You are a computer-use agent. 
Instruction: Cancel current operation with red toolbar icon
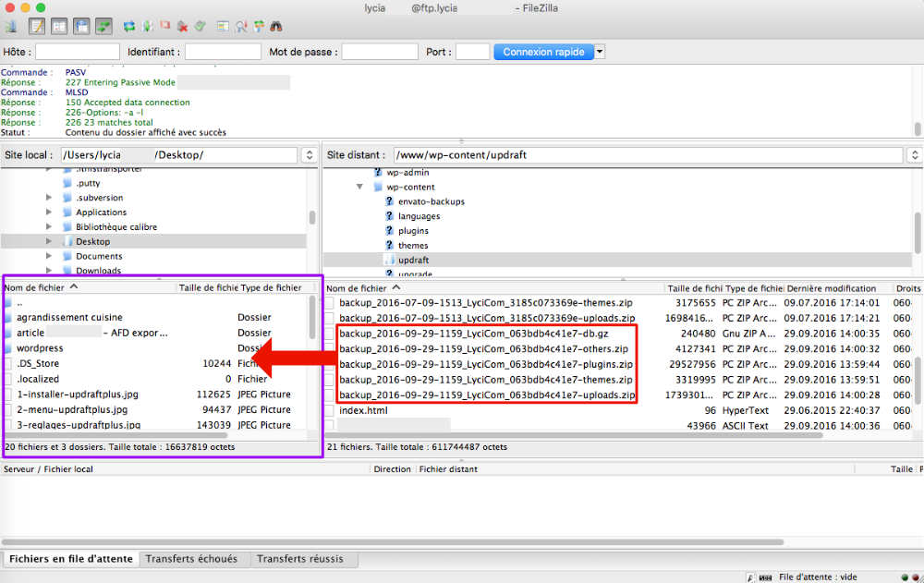(164, 26)
